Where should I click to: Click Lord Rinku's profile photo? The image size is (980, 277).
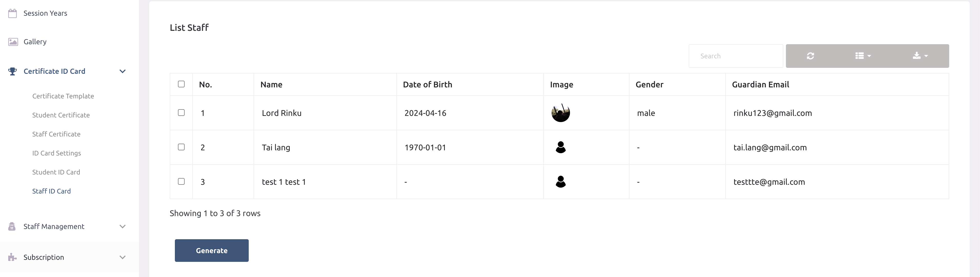pos(560,113)
